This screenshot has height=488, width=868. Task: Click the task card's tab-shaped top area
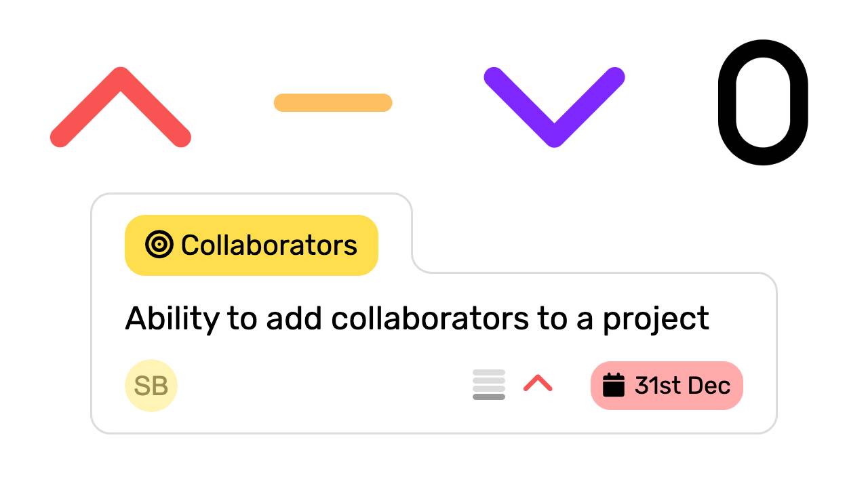coord(252,233)
